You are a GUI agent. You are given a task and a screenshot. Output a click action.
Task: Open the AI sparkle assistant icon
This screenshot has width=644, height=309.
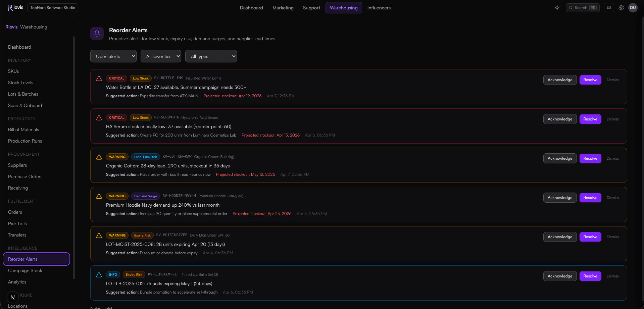(x=557, y=8)
